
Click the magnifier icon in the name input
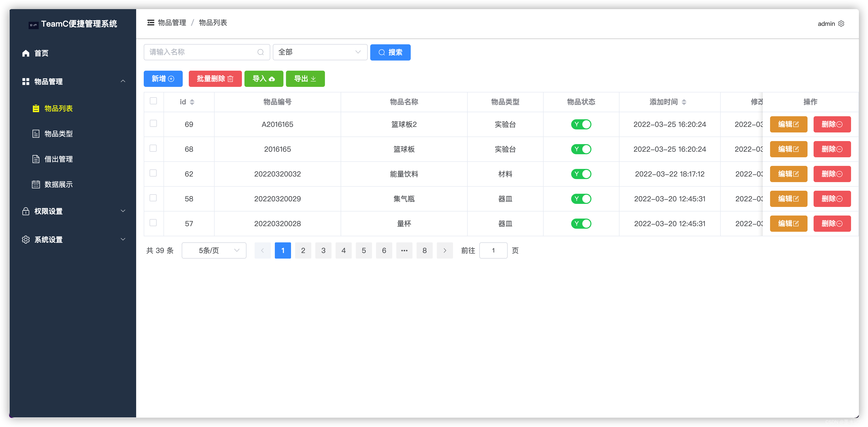point(260,52)
